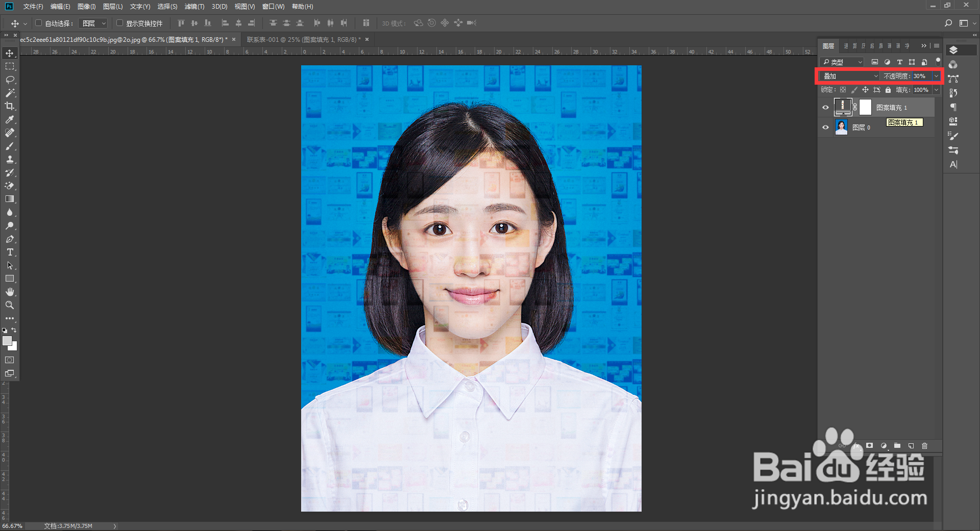
Task: Select the Pen tool
Action: 10,239
